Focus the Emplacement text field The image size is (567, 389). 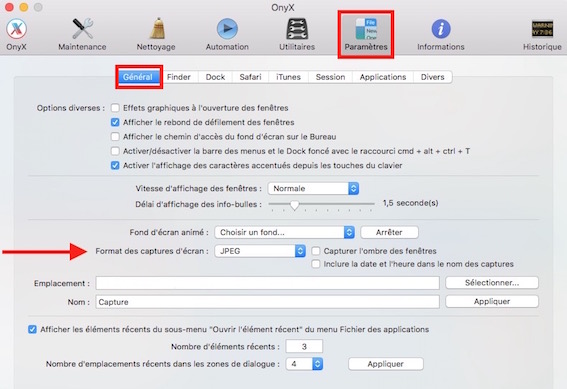point(268,283)
